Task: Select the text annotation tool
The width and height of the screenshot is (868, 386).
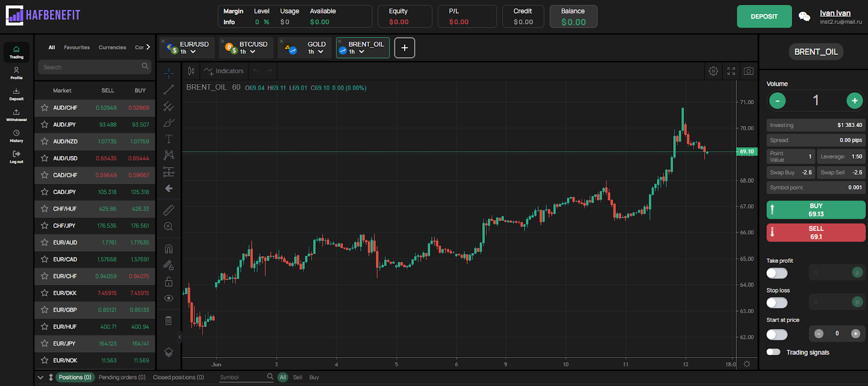Action: coord(169,139)
